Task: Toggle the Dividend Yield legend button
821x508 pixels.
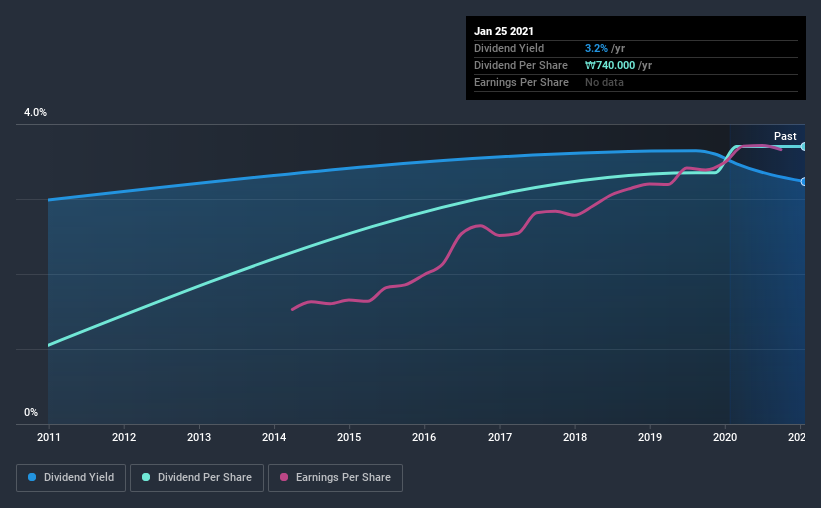Action: pyautogui.click(x=71, y=478)
